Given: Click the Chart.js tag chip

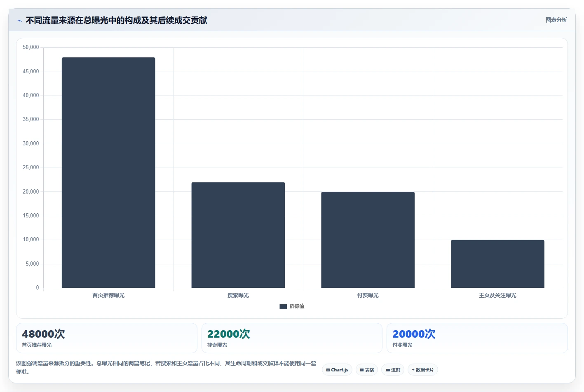Looking at the screenshot, I should [x=337, y=370].
